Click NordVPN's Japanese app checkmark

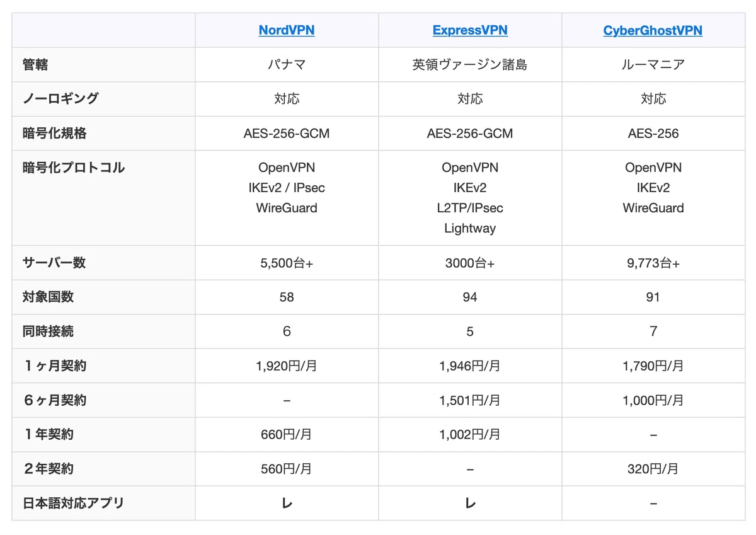[287, 503]
